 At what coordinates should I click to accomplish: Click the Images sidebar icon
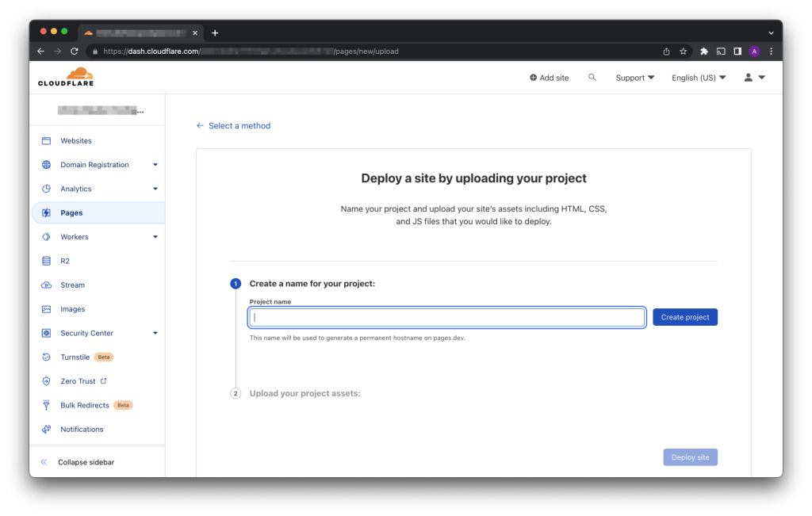[x=46, y=309]
